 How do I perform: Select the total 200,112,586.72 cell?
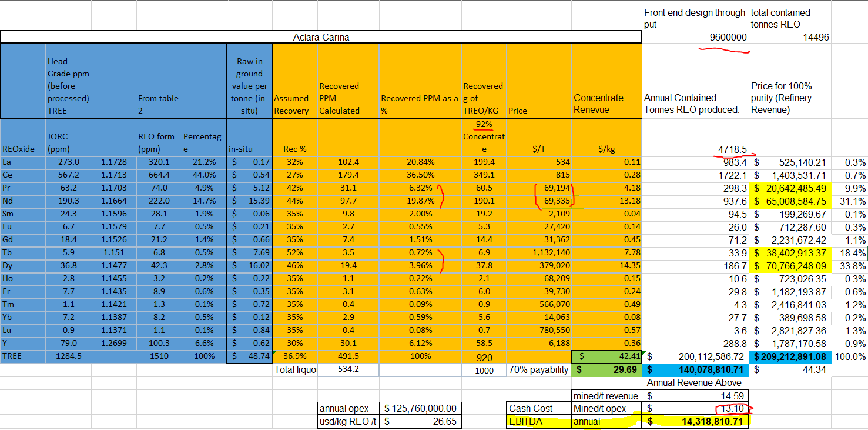pyautogui.click(x=696, y=356)
